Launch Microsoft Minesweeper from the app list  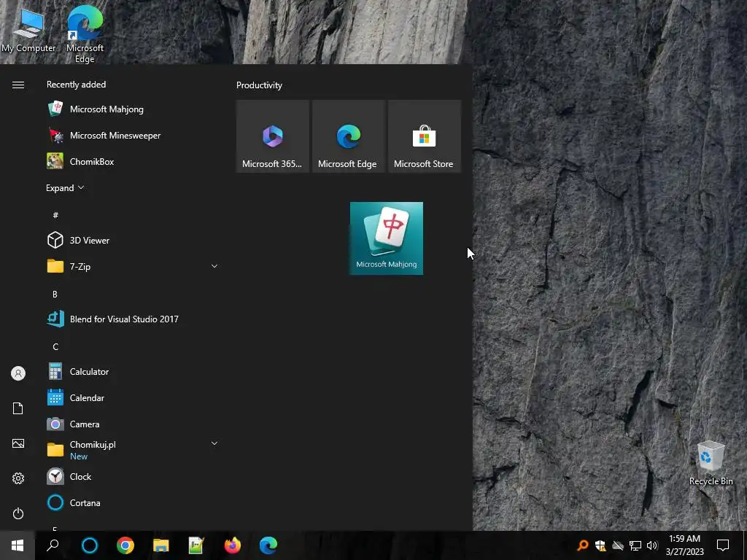[133, 135]
